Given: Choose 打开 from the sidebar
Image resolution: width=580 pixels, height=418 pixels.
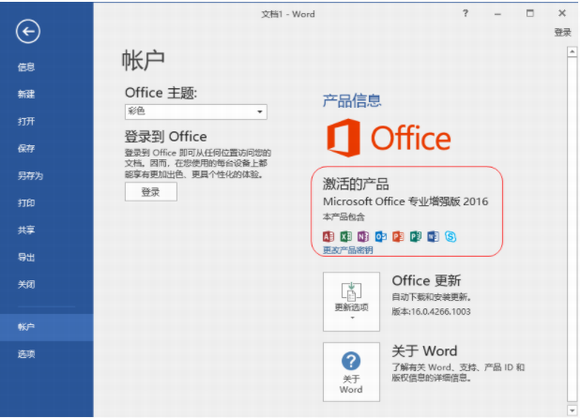Looking at the screenshot, I should 26,121.
